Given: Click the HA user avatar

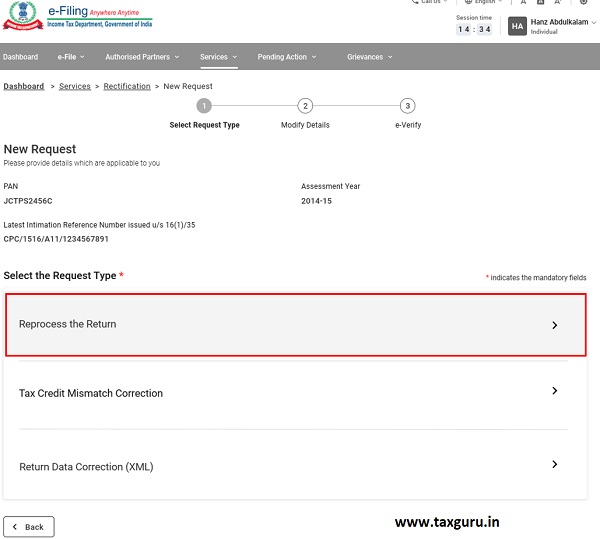Looking at the screenshot, I should click(517, 26).
